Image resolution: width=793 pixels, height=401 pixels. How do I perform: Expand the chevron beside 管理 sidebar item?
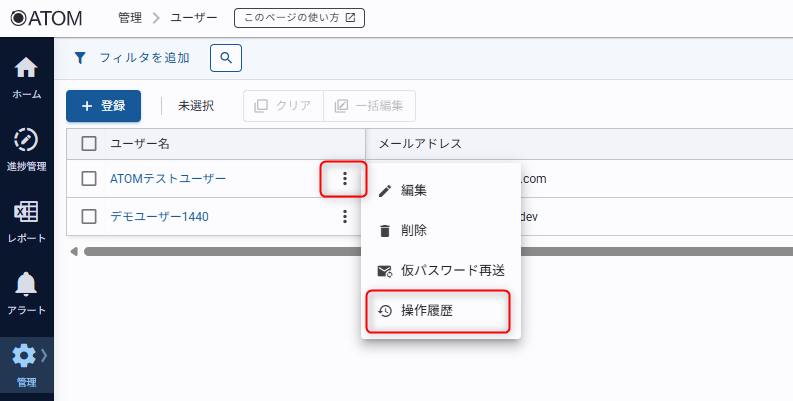coord(44,355)
